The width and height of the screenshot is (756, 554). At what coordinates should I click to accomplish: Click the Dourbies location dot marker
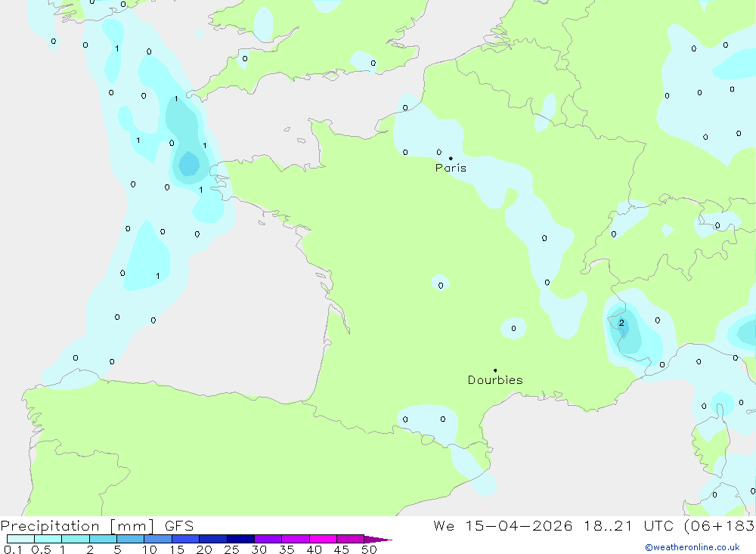pyautogui.click(x=495, y=370)
